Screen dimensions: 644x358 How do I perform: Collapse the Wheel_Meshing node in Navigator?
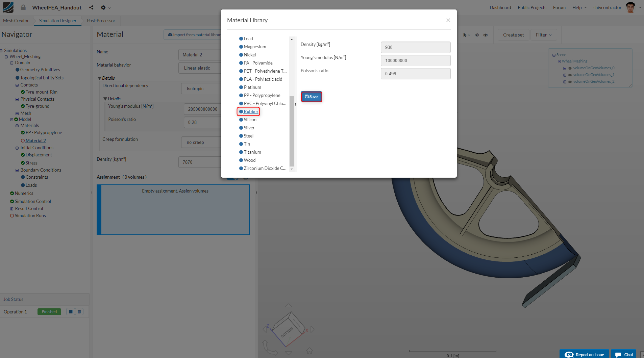pos(6,57)
